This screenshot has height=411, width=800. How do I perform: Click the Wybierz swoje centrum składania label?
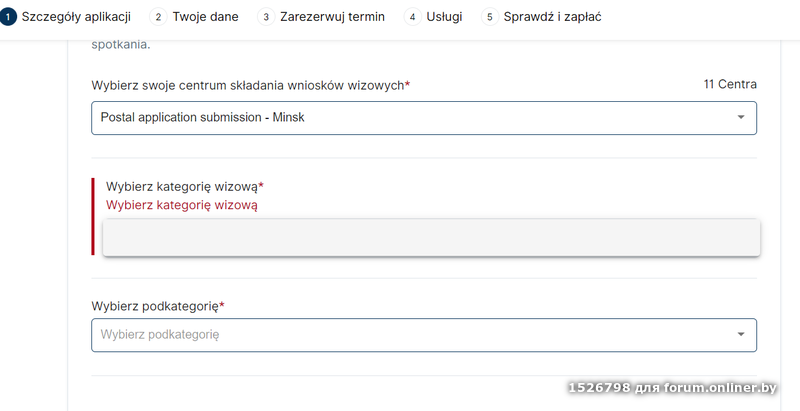(x=250, y=86)
